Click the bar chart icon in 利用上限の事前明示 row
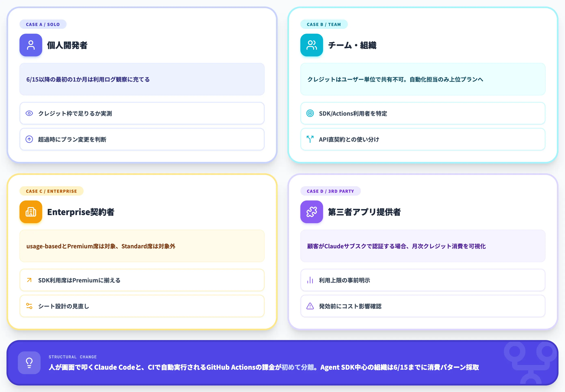 pos(310,280)
